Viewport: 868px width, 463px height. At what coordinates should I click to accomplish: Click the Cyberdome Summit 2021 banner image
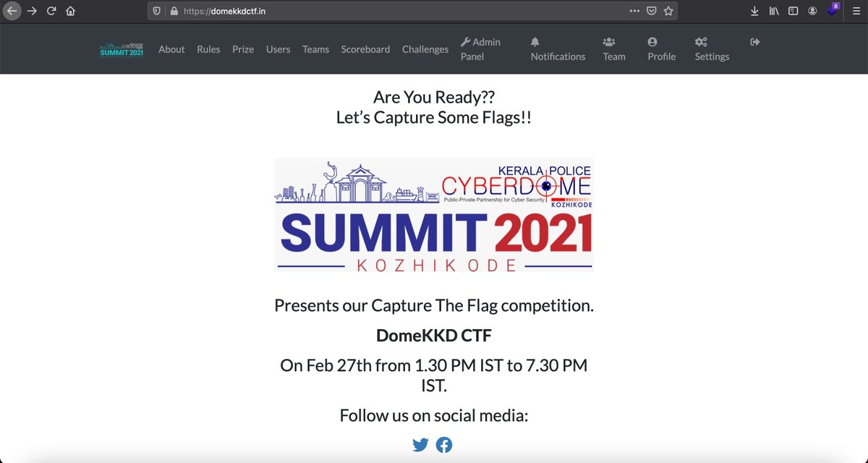(434, 215)
